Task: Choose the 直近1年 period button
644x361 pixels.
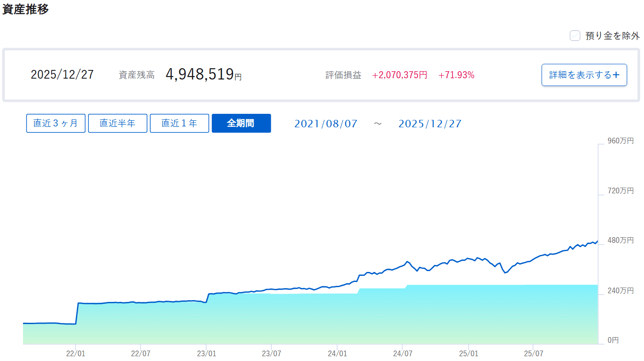Action: tap(179, 123)
